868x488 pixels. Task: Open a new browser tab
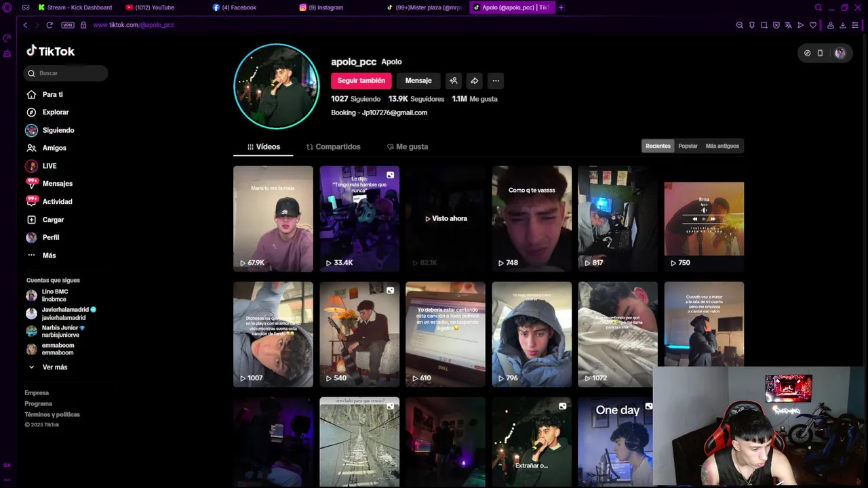[x=561, y=7]
